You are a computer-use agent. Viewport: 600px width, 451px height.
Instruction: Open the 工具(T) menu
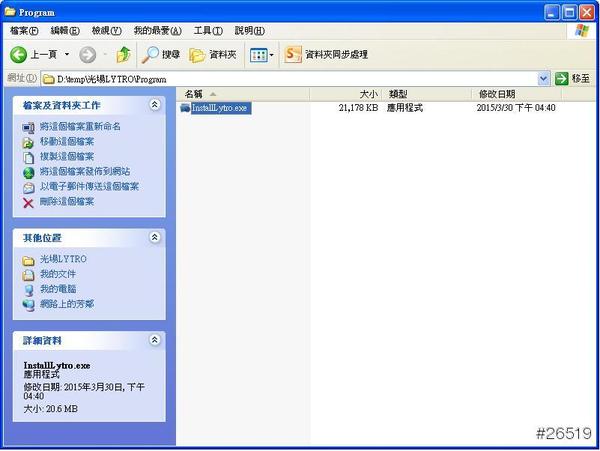pos(208,31)
